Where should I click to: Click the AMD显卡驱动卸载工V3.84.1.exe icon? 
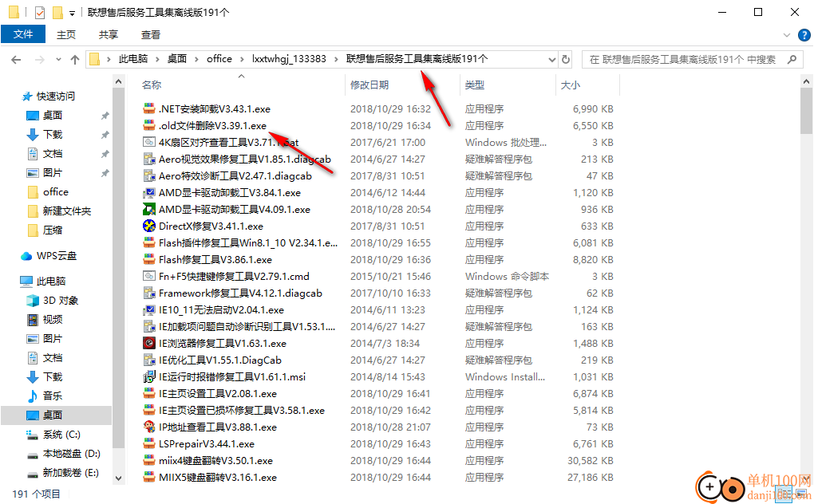149,193
